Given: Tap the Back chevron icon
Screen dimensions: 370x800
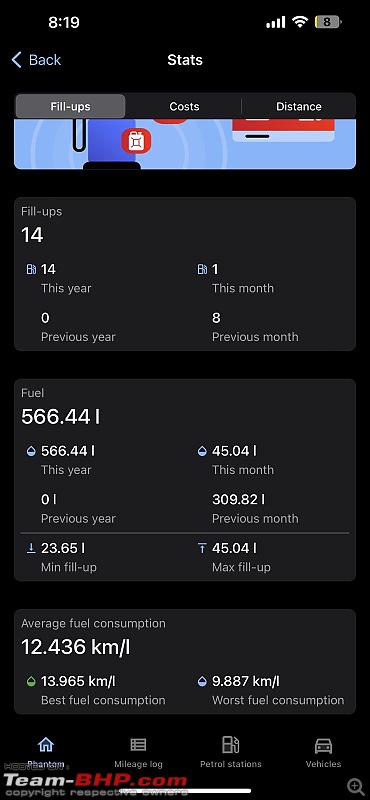Looking at the screenshot, I should pyautogui.click(x=17, y=60).
